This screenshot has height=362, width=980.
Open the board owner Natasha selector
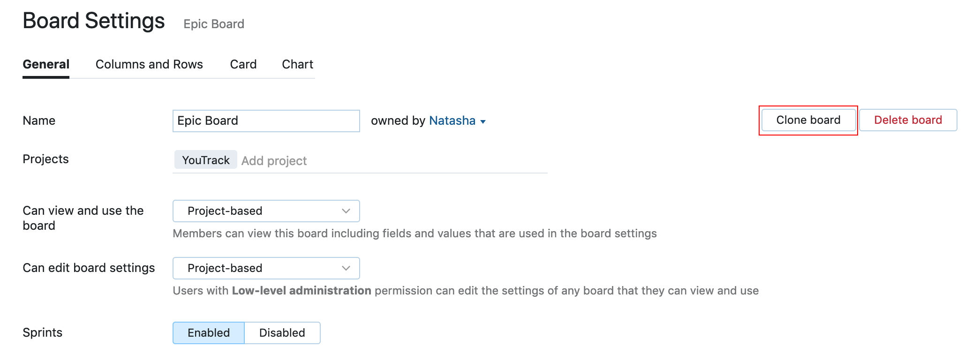point(452,121)
